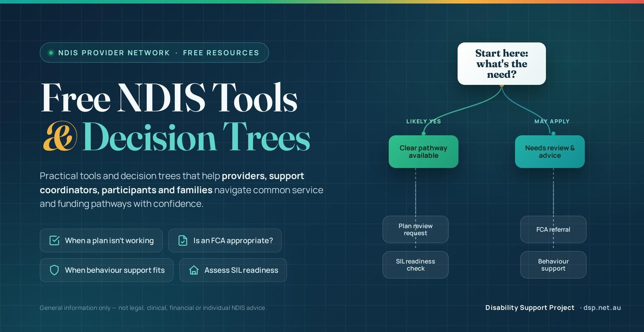This screenshot has height=332, width=644.
Task: Click the 'Behaviour support' box
Action: click(x=553, y=265)
